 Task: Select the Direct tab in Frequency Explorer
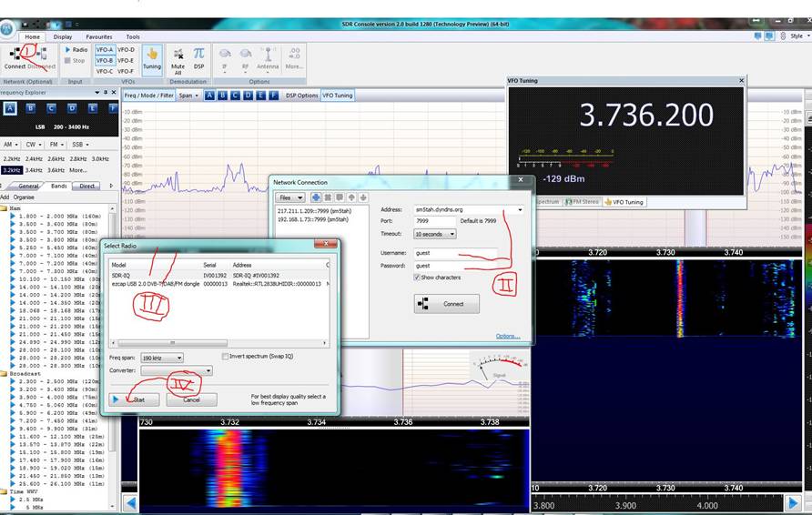tap(87, 186)
